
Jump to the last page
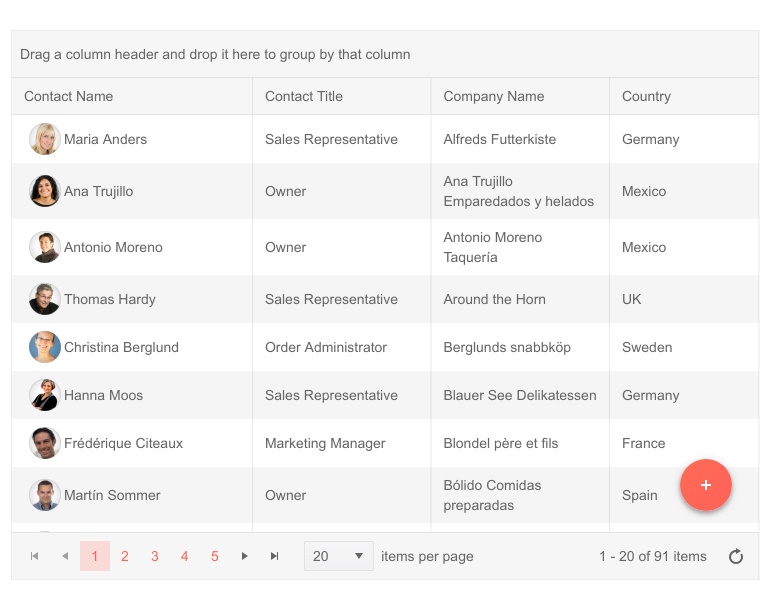pos(275,556)
